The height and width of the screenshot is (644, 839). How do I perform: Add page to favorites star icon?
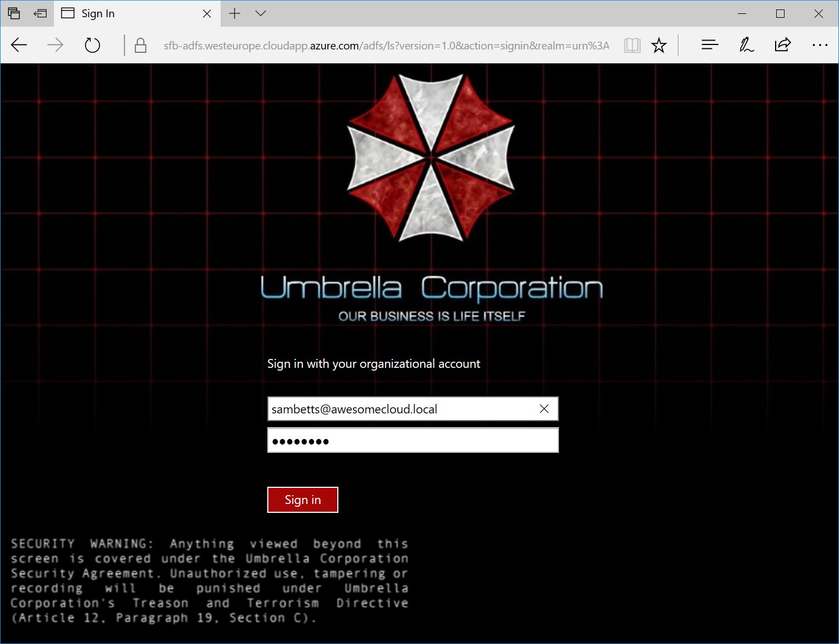pos(659,45)
